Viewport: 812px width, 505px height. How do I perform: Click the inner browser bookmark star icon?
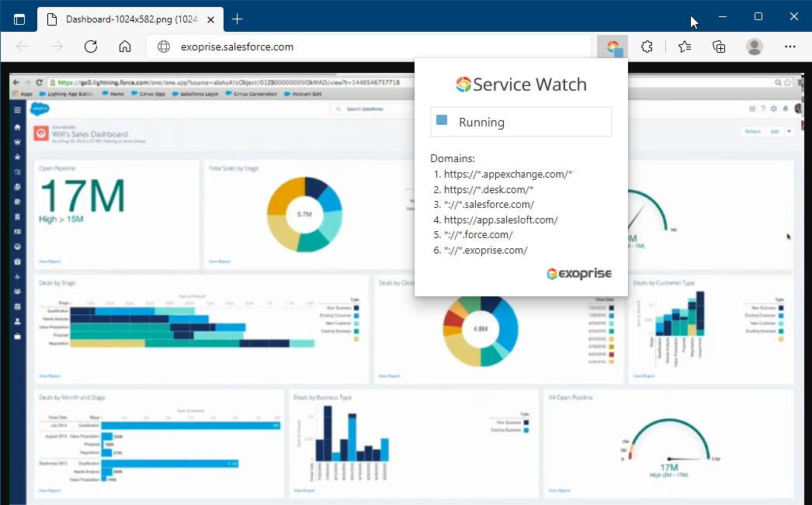pos(788,82)
